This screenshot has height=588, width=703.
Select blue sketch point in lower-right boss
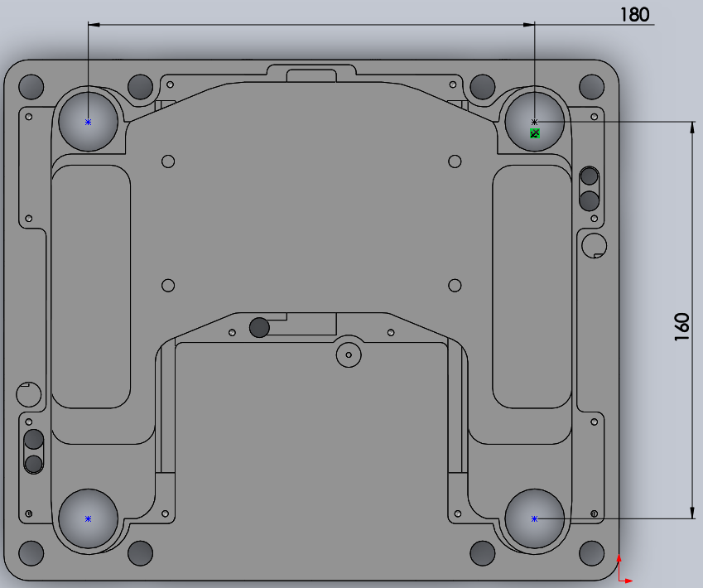(x=534, y=519)
